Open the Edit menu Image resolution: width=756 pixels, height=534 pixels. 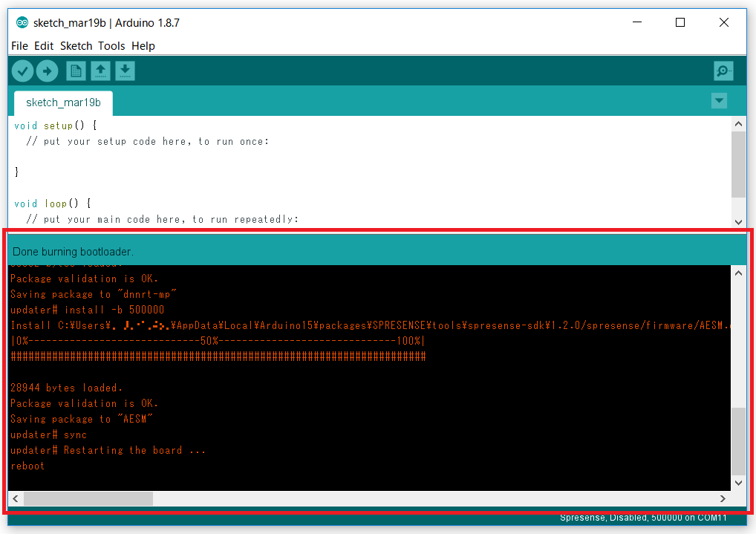(x=44, y=46)
